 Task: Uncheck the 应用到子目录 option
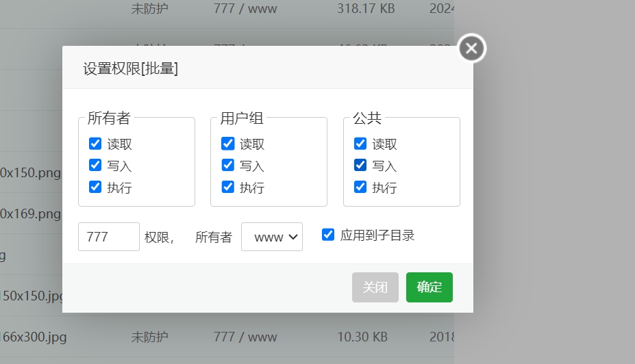tap(328, 235)
